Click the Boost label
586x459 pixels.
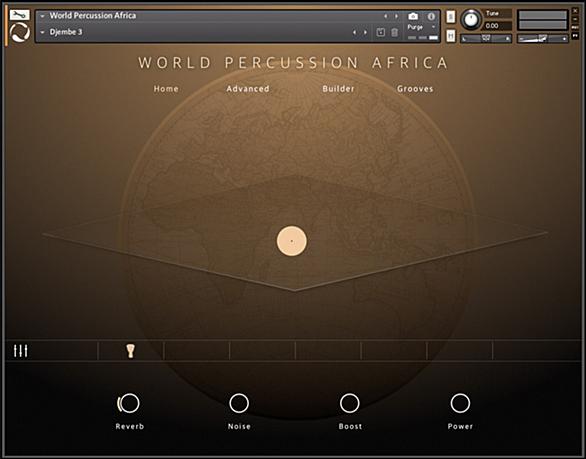tap(350, 426)
